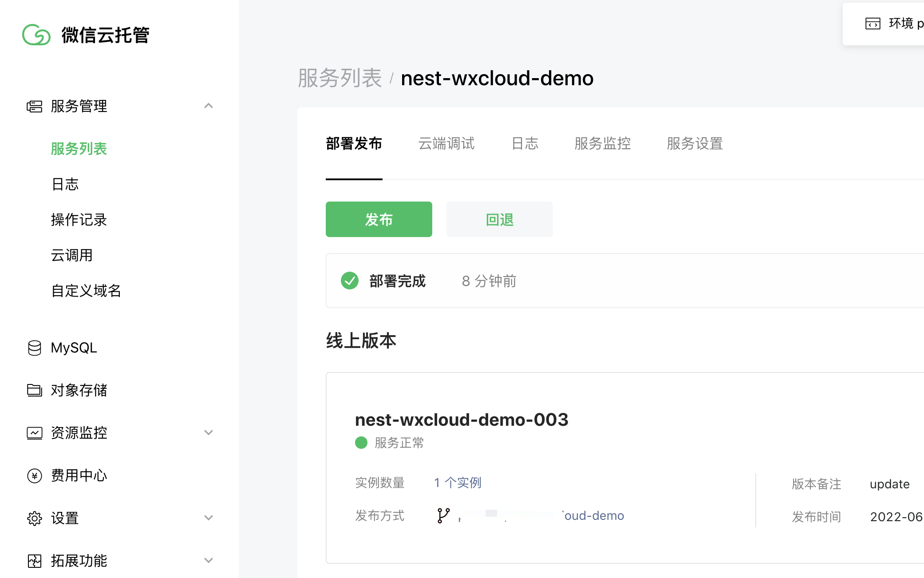Click the 服务列表 breadcrumb link

coord(340,78)
